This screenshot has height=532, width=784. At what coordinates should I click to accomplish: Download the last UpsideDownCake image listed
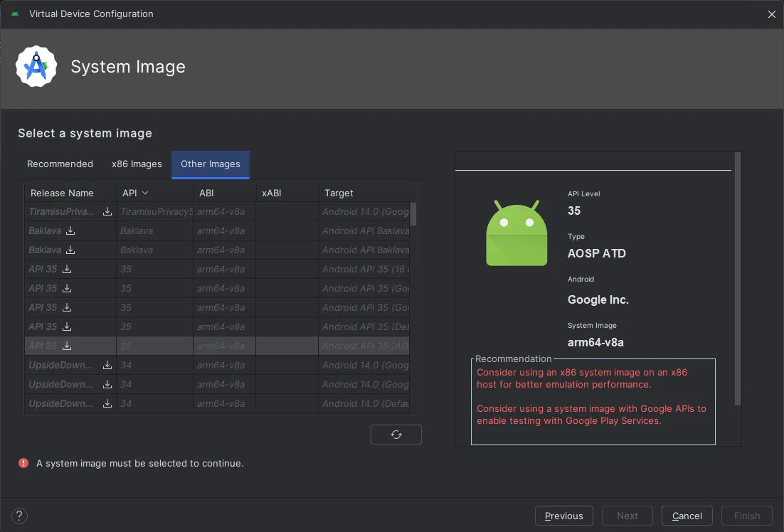click(107, 404)
